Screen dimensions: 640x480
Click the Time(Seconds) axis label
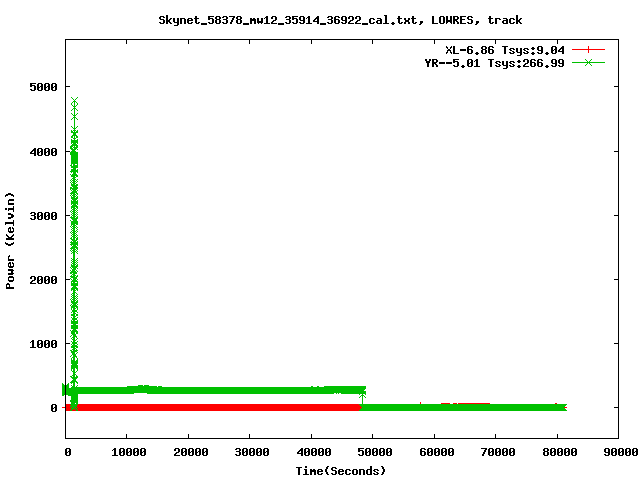pos(341,471)
